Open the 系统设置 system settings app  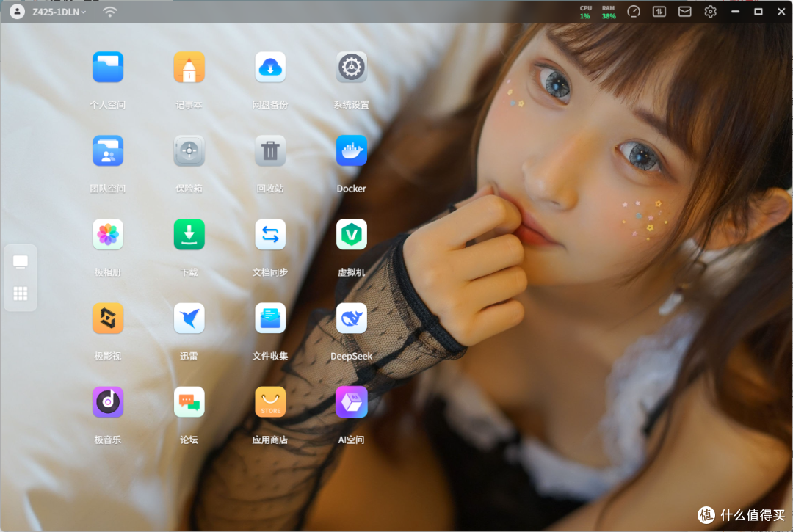[x=352, y=68]
